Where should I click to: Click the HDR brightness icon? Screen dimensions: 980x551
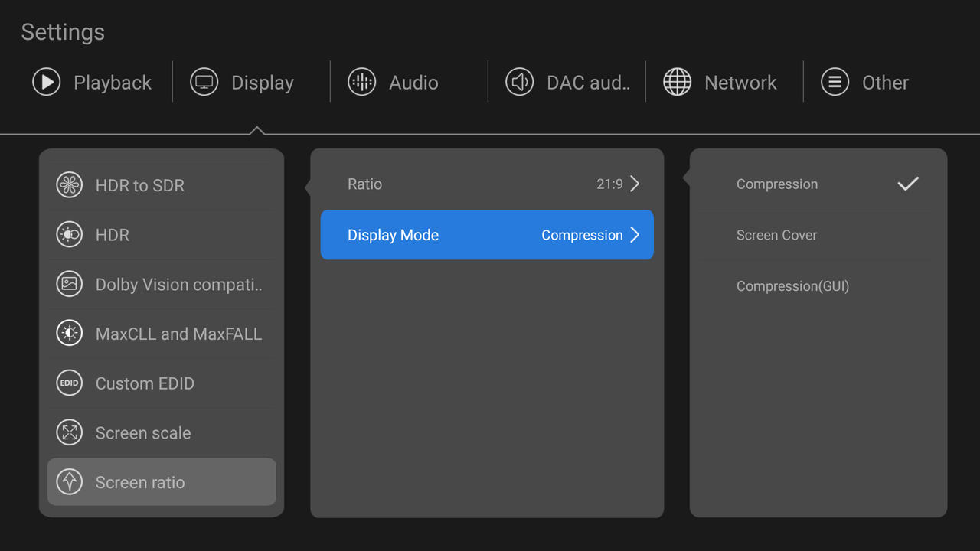(70, 234)
